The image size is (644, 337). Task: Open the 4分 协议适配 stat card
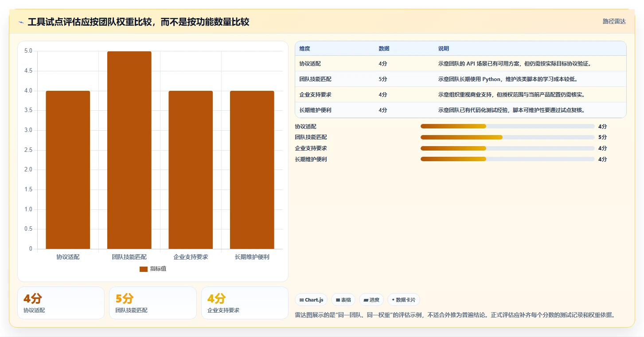click(61, 303)
